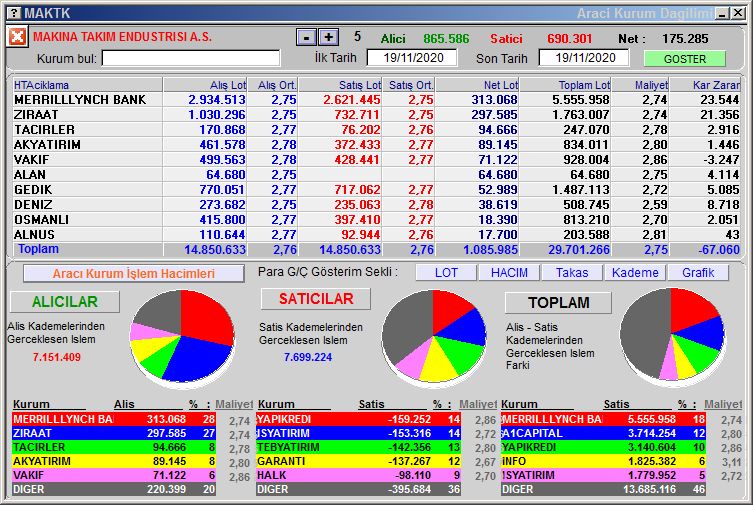
Task: Click blue ZIRAAT row in buyers list
Action: 114,433
